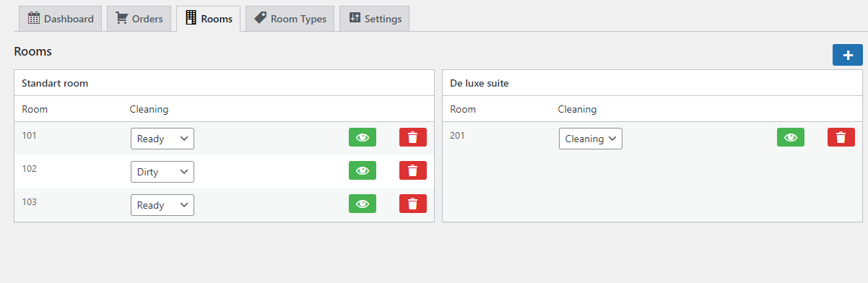The image size is (868, 283).
Task: View room 201 using the eye button
Action: [791, 137]
